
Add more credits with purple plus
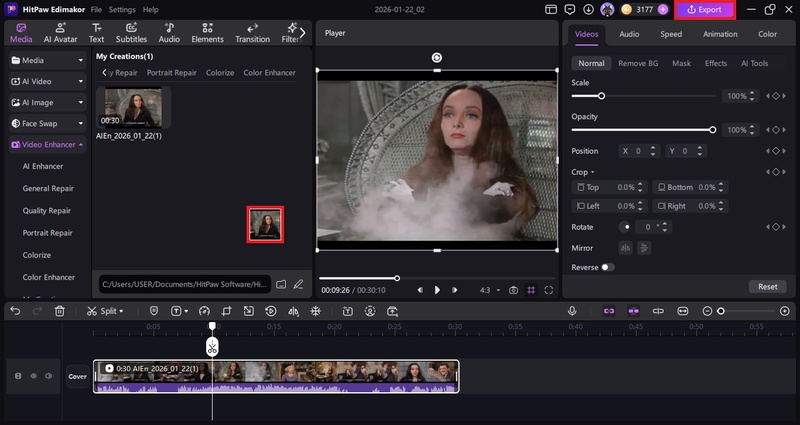click(663, 9)
